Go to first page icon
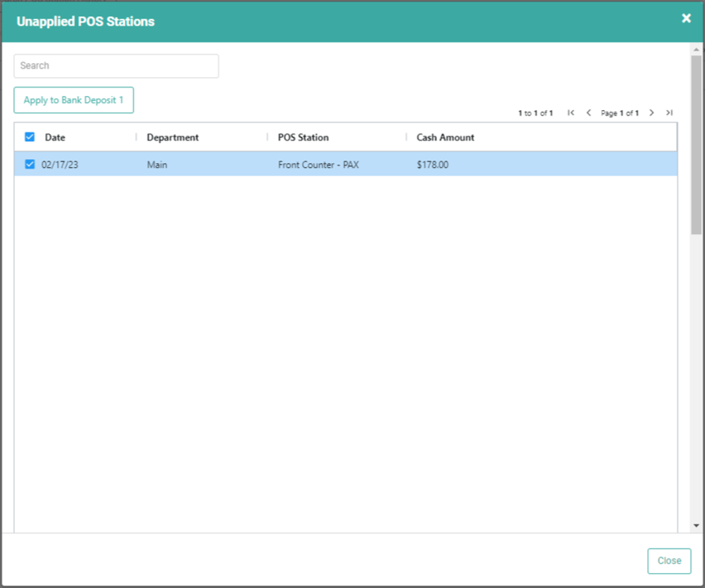The width and height of the screenshot is (705, 588). 571,112
